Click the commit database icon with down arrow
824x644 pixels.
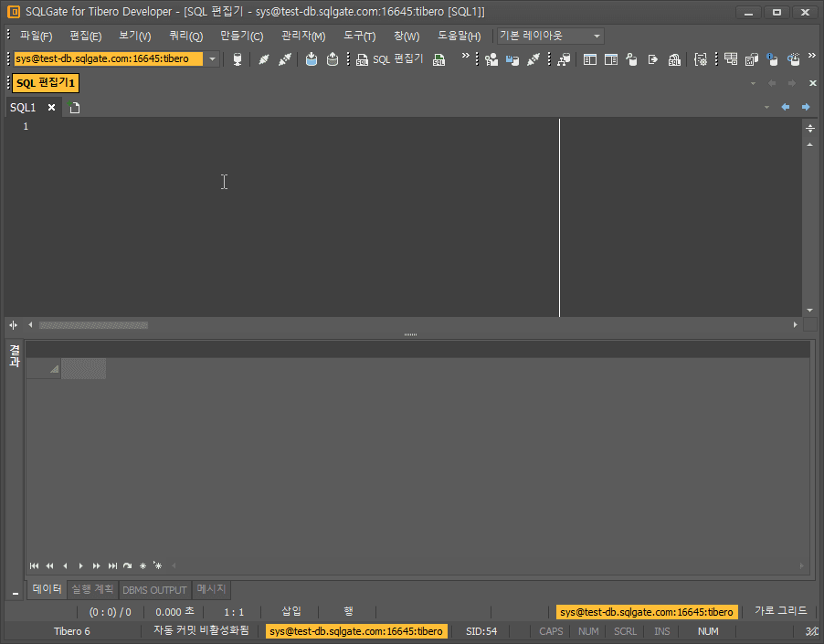pos(312,59)
